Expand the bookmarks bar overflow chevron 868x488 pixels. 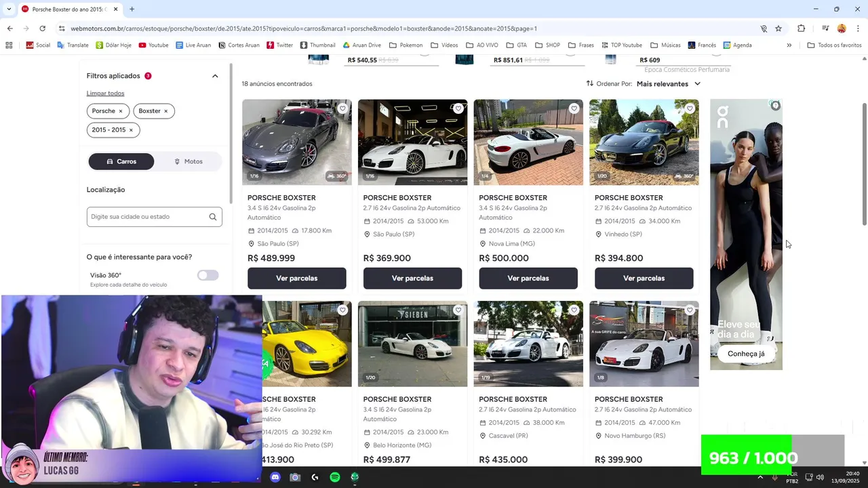pos(789,45)
